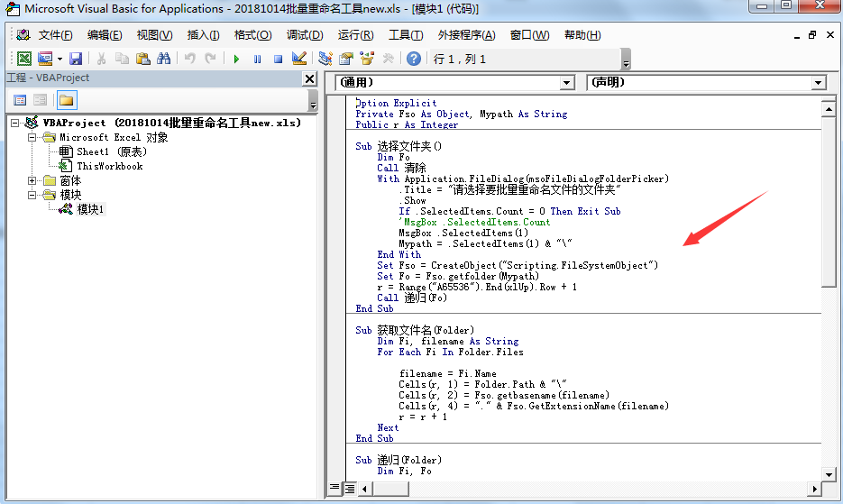
Task: Open the 文件(F) menu
Action: pyautogui.click(x=55, y=35)
